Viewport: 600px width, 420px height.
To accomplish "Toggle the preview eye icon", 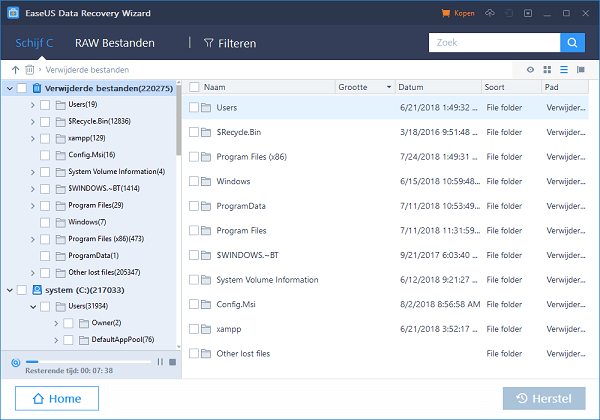I will click(530, 70).
